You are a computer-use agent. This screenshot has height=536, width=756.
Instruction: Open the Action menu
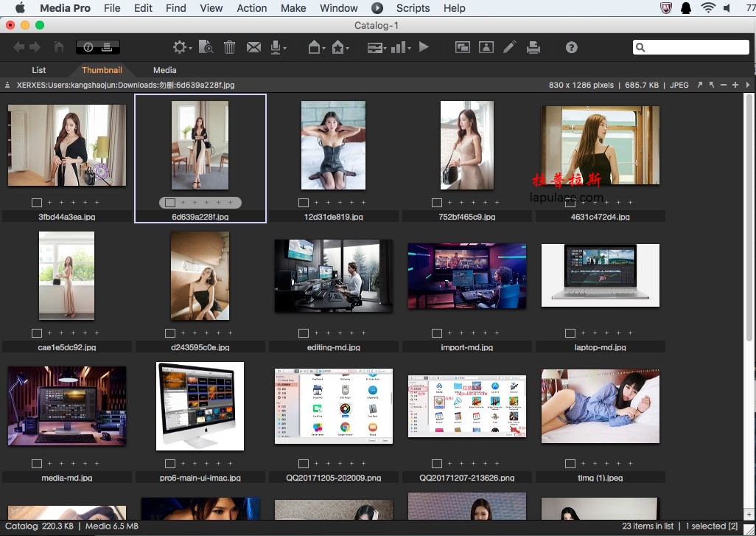252,8
